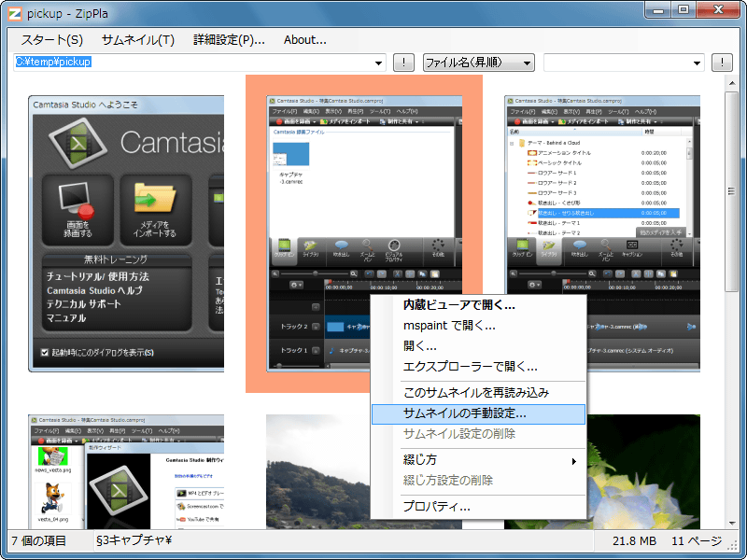Select このサムネイルを再読み込み entry
The image size is (747, 560).
pyautogui.click(x=478, y=393)
